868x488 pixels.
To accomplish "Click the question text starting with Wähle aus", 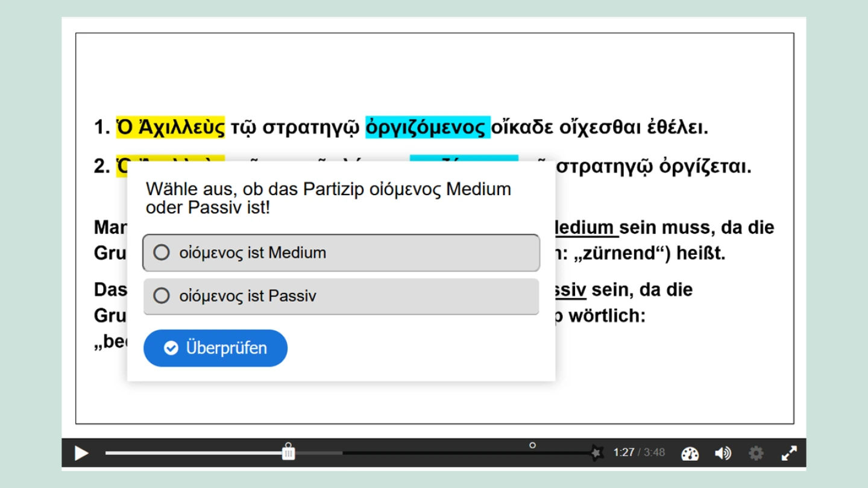I will 329,198.
